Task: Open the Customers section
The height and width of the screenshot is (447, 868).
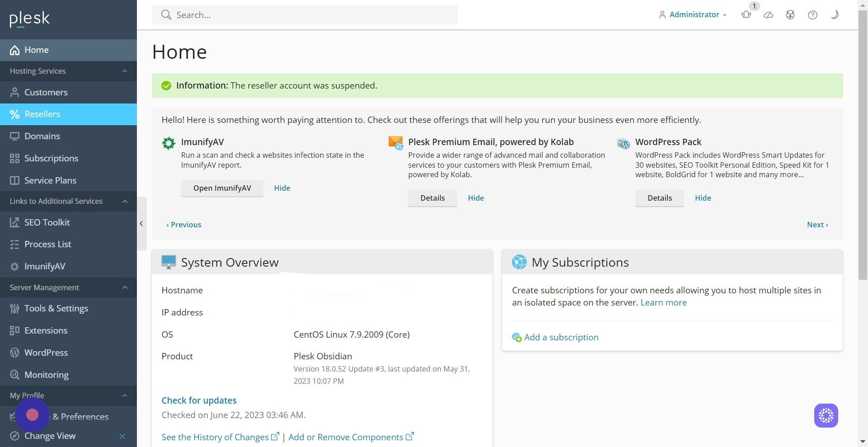Action: coord(68,92)
